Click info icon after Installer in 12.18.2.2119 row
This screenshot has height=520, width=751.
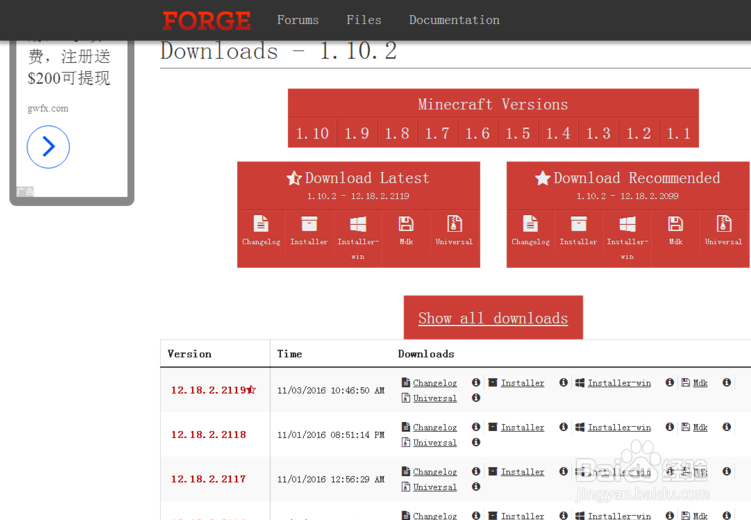coord(563,382)
